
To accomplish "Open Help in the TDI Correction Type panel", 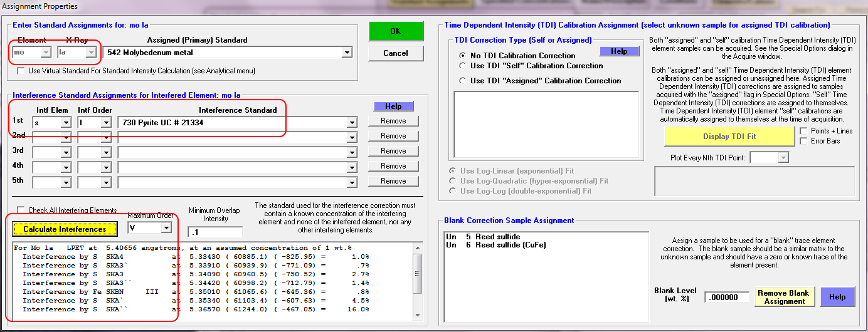I will click(618, 51).
